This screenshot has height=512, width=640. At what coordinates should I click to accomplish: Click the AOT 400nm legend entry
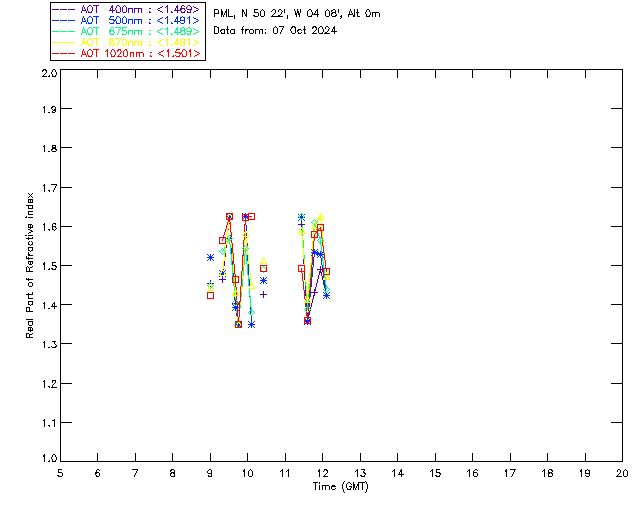127,9
